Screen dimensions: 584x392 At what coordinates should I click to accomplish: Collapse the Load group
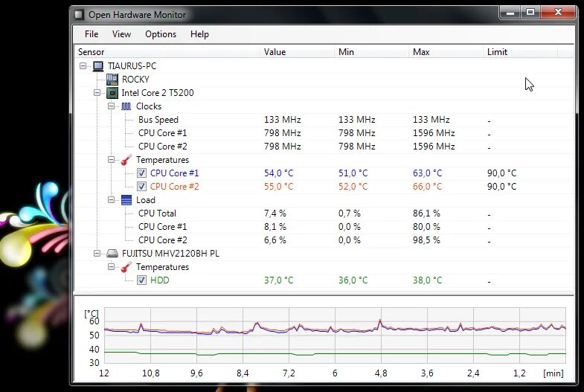tap(111, 200)
